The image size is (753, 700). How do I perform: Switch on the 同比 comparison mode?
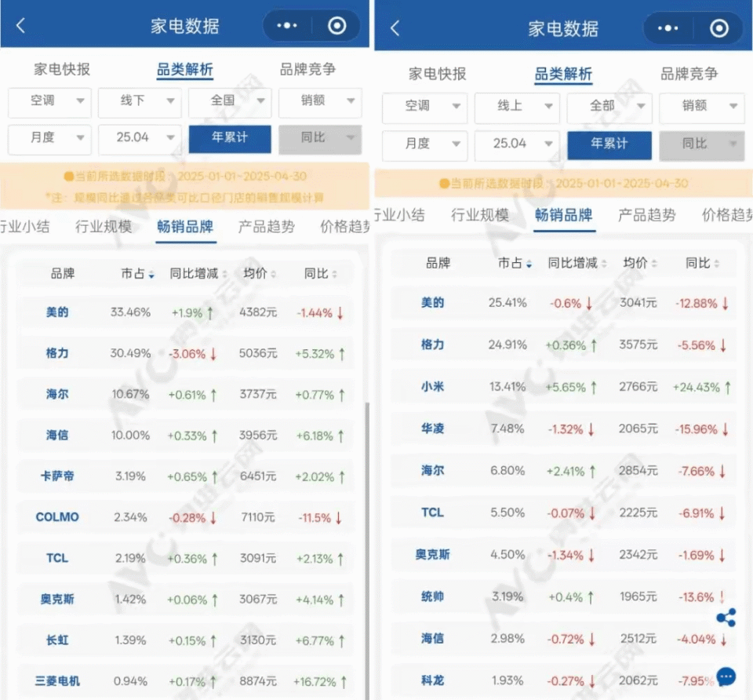pos(319,139)
